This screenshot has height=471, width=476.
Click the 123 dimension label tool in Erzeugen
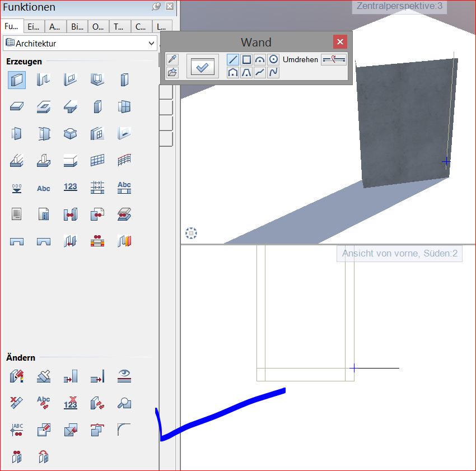(x=71, y=187)
